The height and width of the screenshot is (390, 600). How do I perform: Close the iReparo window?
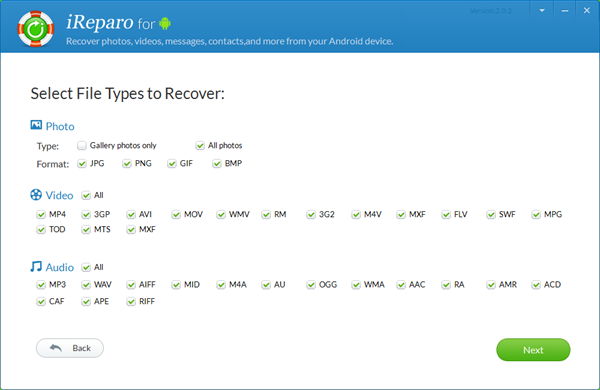tap(587, 11)
